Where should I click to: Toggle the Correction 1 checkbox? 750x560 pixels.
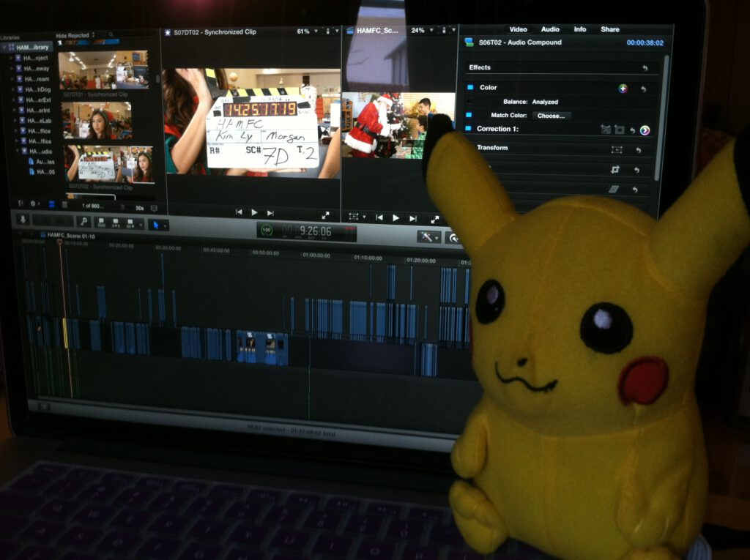point(469,129)
